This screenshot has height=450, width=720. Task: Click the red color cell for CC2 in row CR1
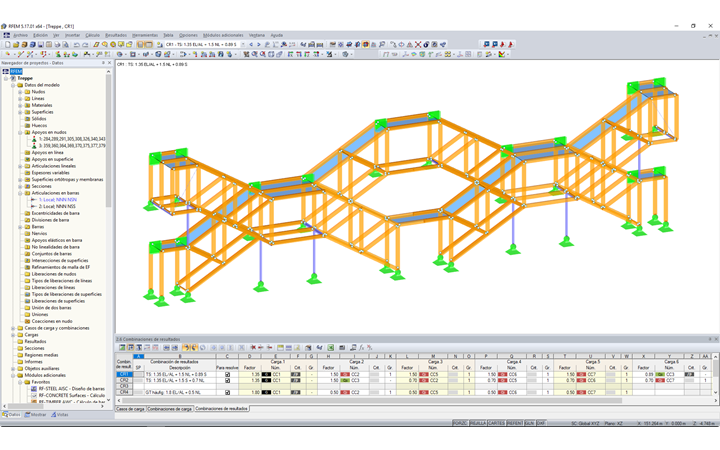pos(345,375)
